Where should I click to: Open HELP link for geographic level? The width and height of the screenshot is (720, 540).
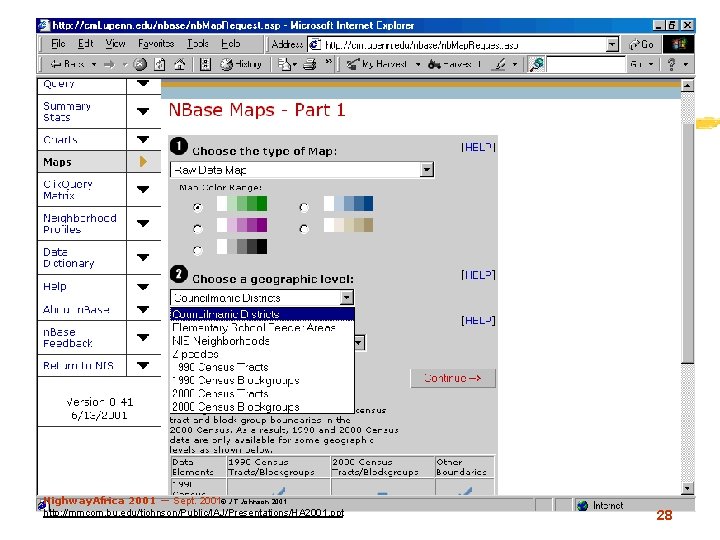pyautogui.click(x=478, y=275)
